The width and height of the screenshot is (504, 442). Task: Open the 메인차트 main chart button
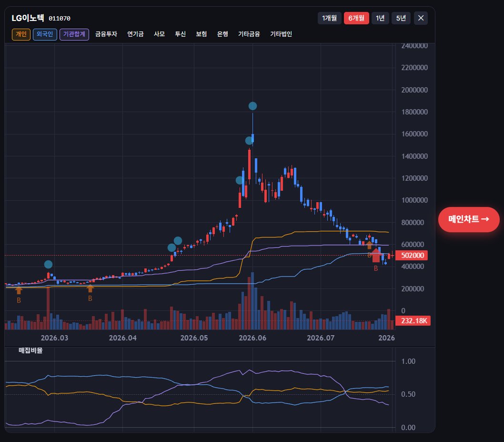pos(469,219)
